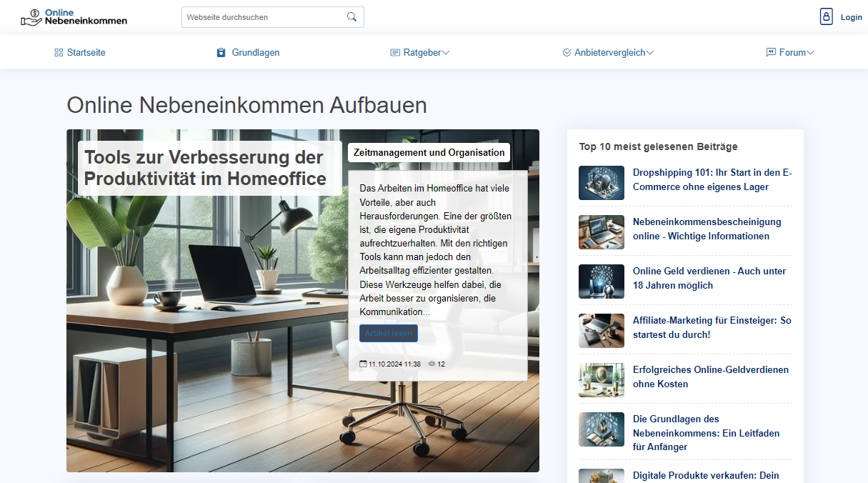Expand the Anbietervergleich dropdown
868x483 pixels.
point(608,51)
